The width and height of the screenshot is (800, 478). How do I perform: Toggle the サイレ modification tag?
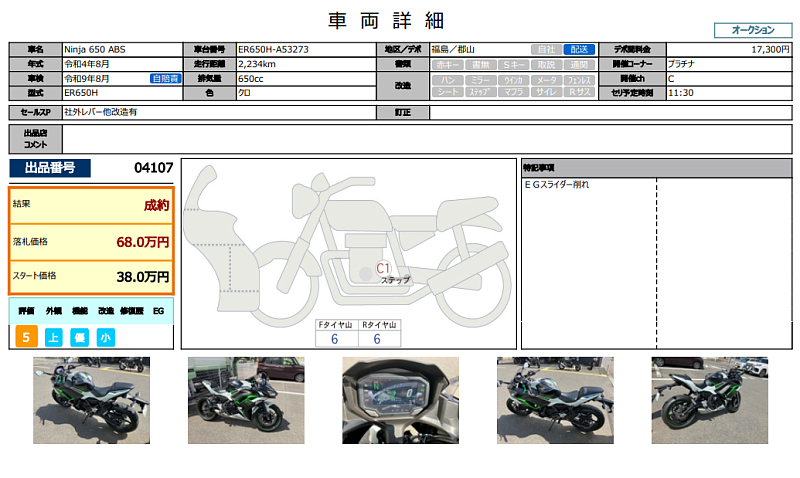(x=546, y=92)
